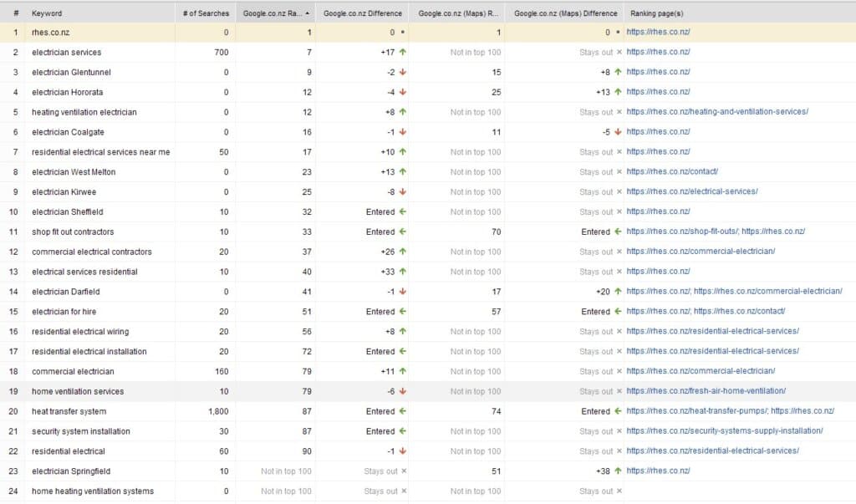Click Stays out x icon for electrician Springfield
The image size is (856, 504).
coord(404,471)
